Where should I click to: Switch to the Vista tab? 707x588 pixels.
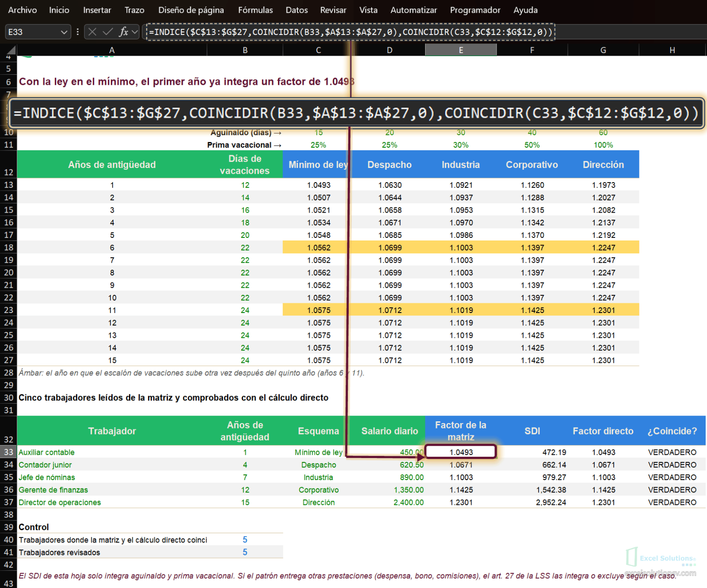coord(369,10)
